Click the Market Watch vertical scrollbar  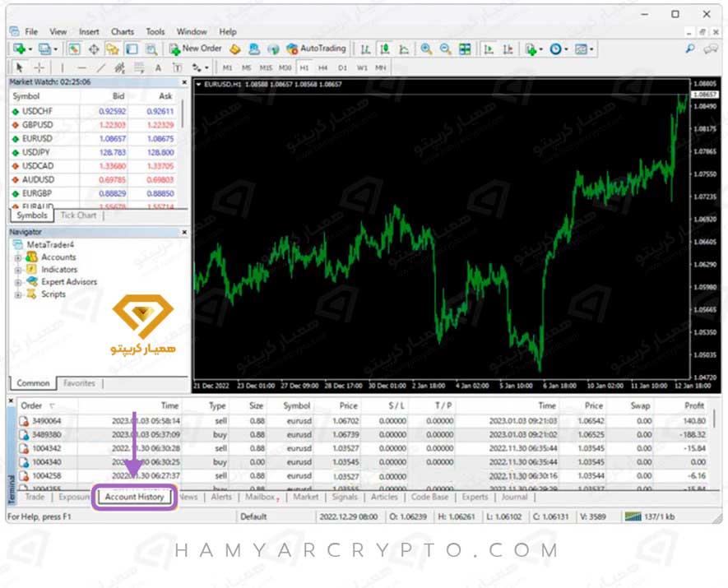coord(183,148)
